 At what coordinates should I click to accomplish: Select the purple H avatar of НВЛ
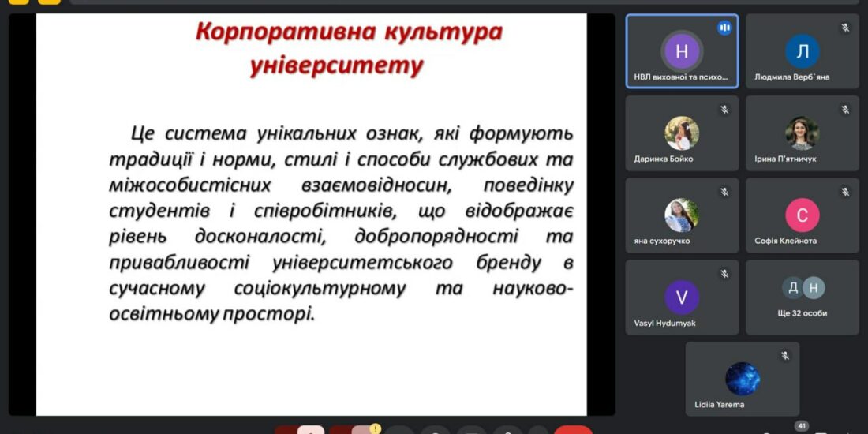coord(682,51)
